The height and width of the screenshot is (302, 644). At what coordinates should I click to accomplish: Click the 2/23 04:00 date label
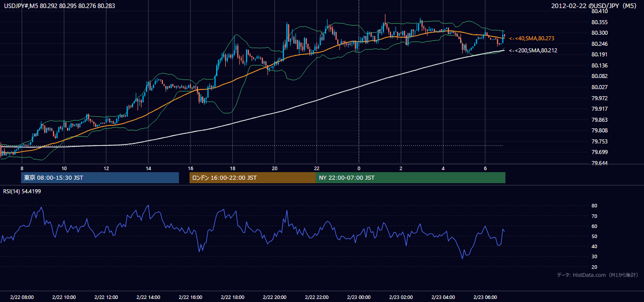coord(442,297)
